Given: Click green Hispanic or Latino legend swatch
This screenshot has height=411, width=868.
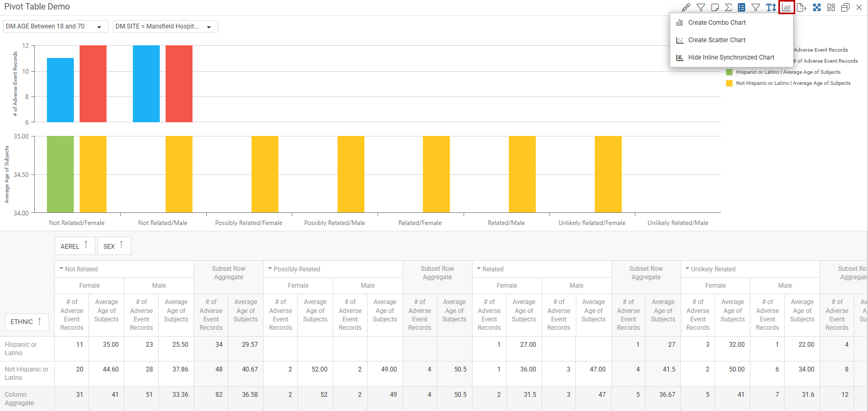Looking at the screenshot, I should pyautogui.click(x=729, y=72).
